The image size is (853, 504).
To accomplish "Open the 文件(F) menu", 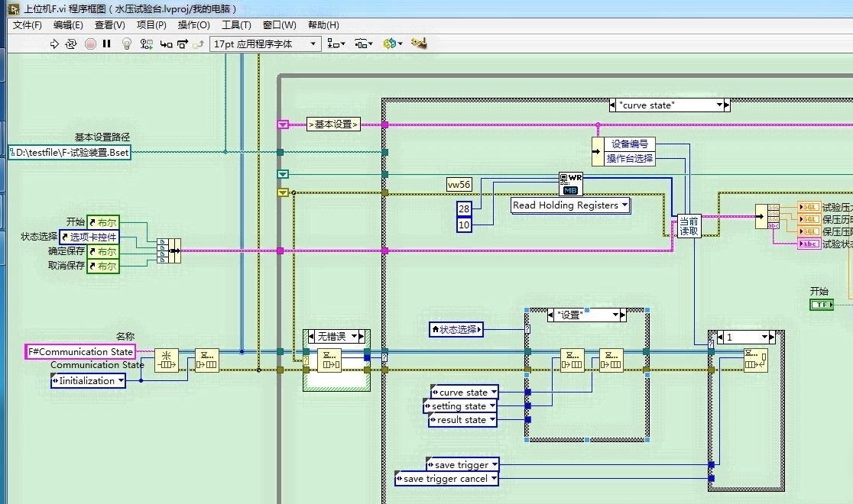I will click(28, 25).
